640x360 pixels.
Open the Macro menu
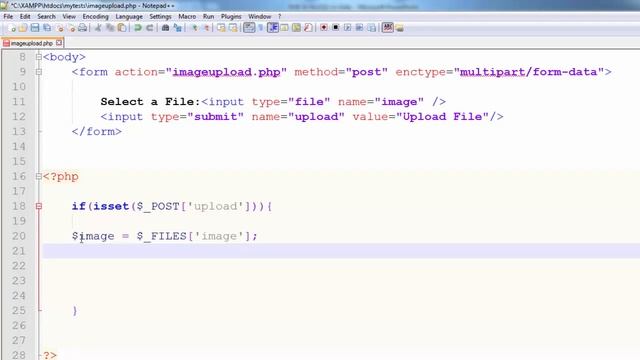coord(187,17)
